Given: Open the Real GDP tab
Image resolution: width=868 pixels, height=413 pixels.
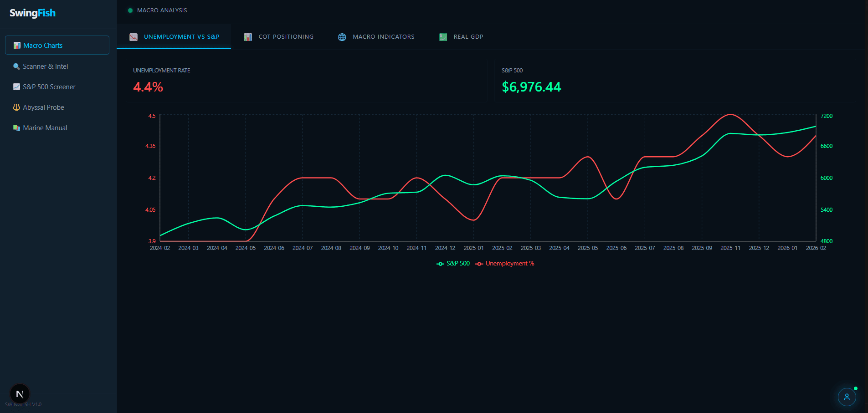Looking at the screenshot, I should tap(461, 37).
